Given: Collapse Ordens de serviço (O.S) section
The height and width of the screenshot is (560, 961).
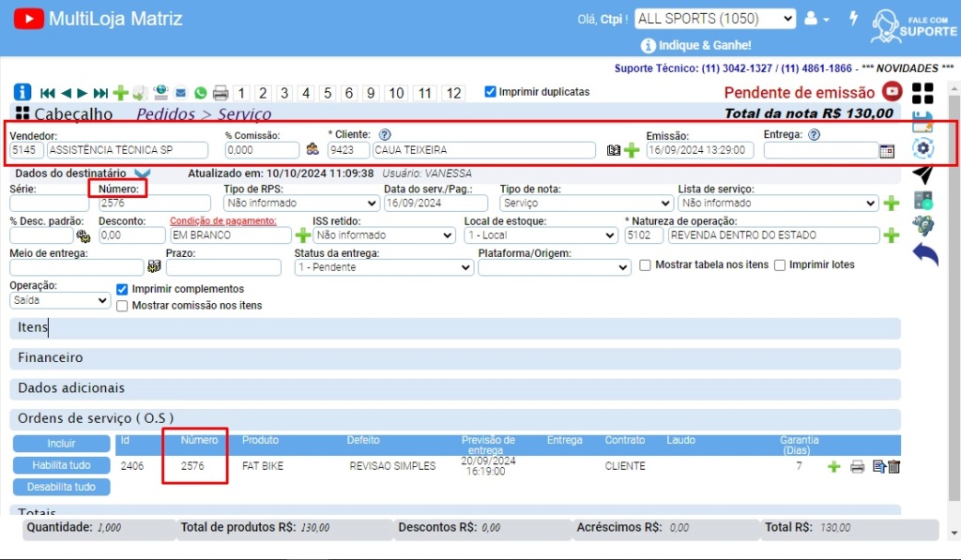Looking at the screenshot, I should click(455, 418).
